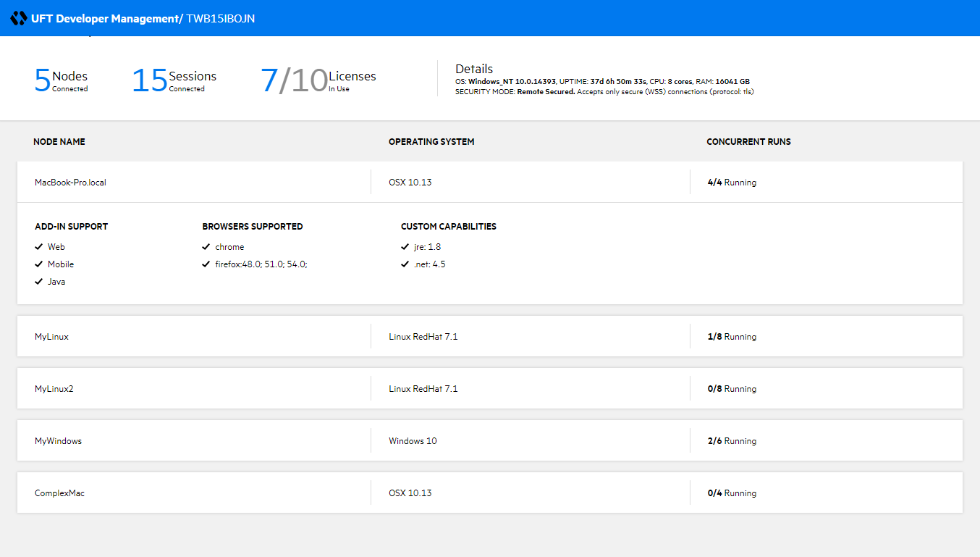
Task: Click the UFT Developer logo icon
Action: click(x=18, y=18)
